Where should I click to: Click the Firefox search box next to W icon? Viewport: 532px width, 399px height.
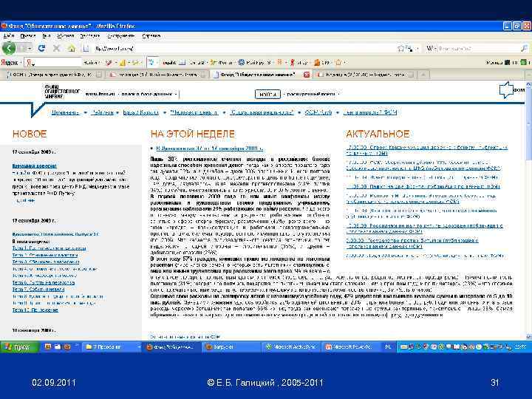point(478,49)
